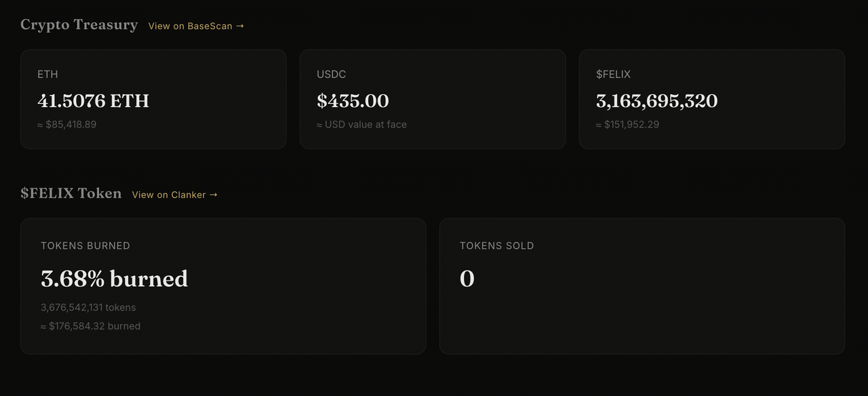Click the 41.5076 ETH balance
This screenshot has height=396, width=868.
tap(93, 101)
